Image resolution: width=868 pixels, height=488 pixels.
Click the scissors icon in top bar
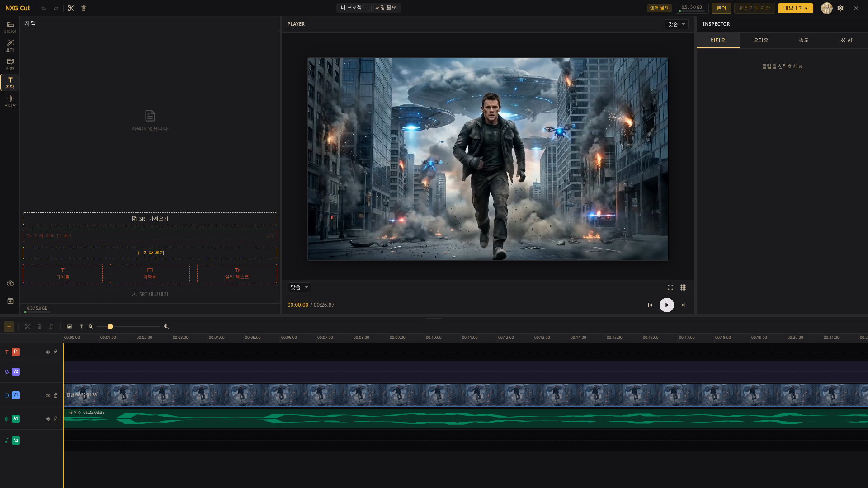point(71,8)
